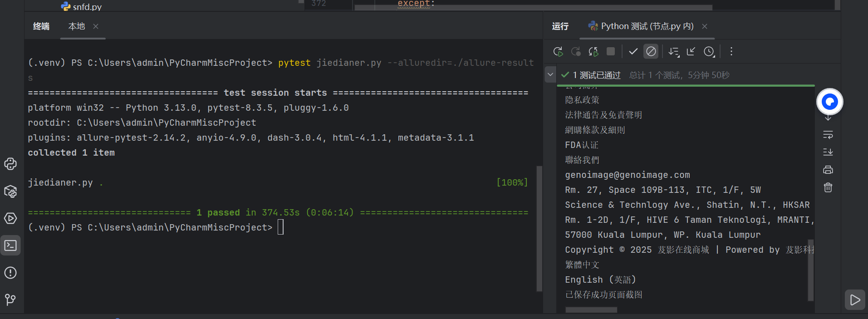868x319 pixels.
Task: Open the snfd.py file tab
Action: pos(82,6)
